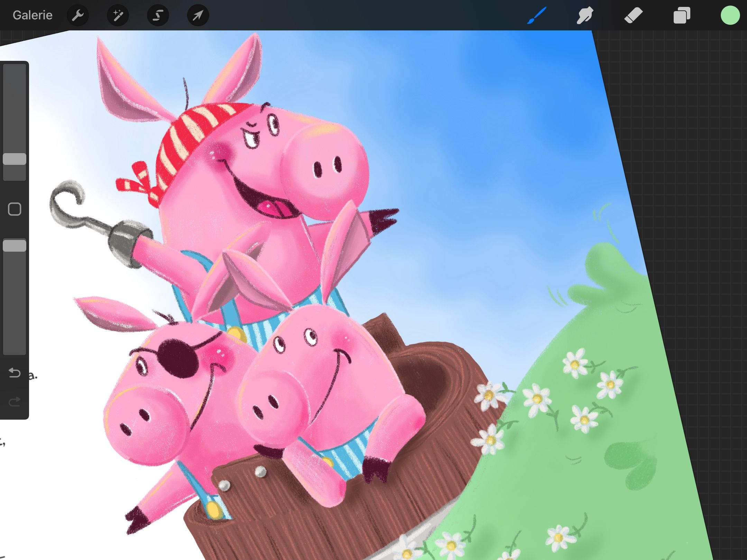Select the Brush tool
Screen dimensions: 747x560
[537, 15]
